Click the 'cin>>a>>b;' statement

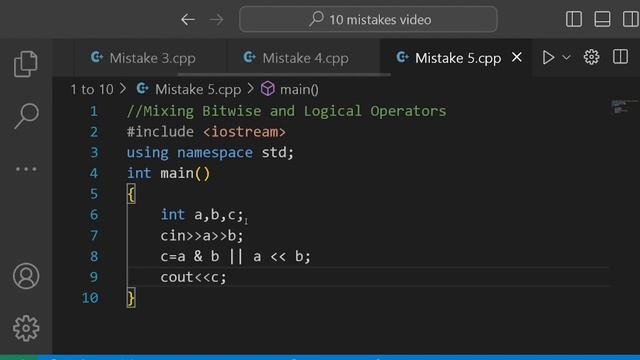click(202, 236)
